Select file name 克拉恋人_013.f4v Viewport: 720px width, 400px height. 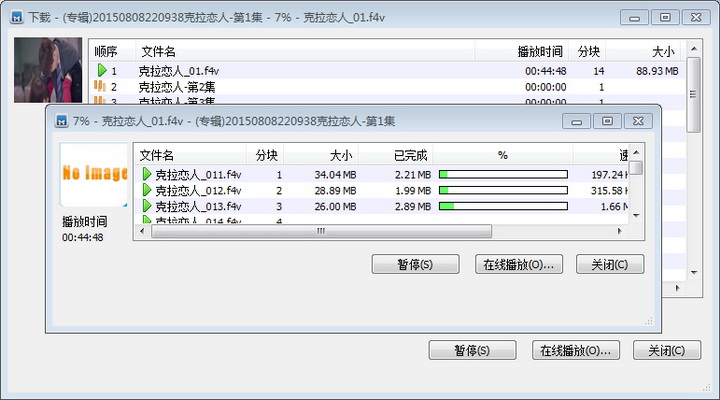point(198,206)
